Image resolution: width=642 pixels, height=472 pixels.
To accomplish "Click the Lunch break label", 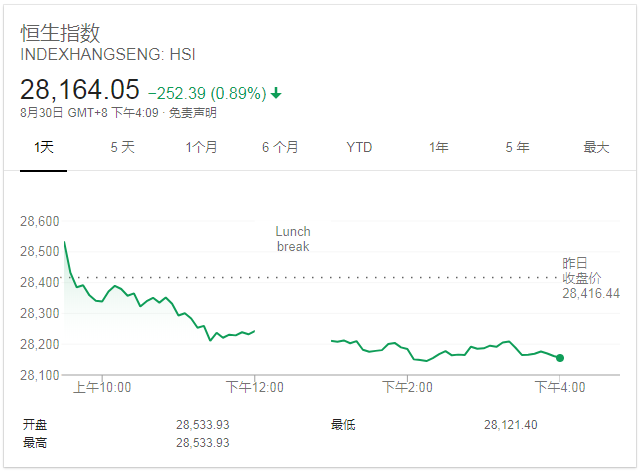I will pos(293,239).
